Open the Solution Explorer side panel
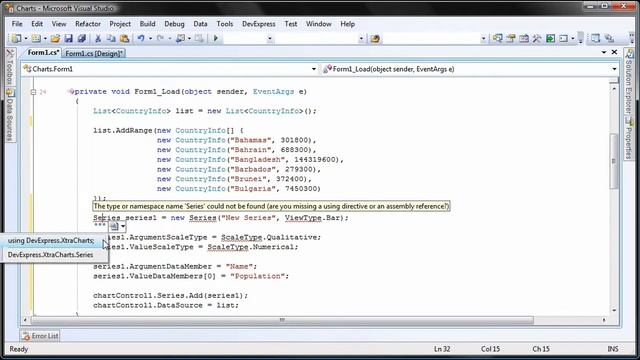The image size is (640, 360). coord(629,81)
